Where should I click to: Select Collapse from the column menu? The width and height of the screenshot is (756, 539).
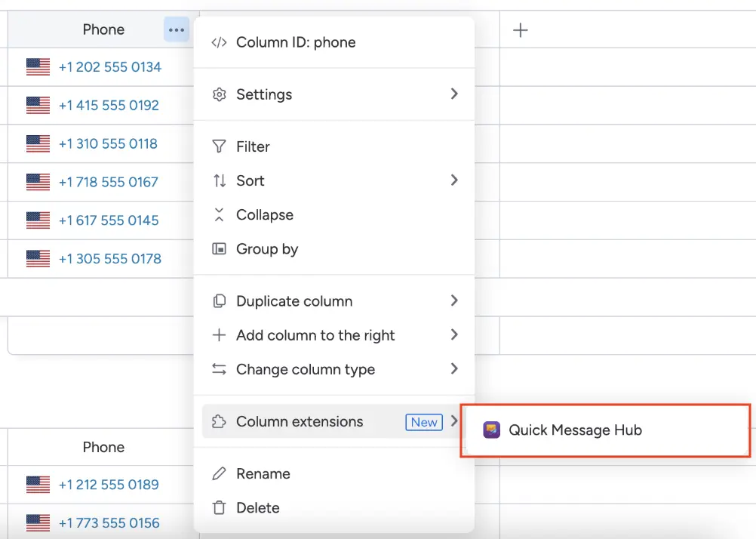pos(264,215)
